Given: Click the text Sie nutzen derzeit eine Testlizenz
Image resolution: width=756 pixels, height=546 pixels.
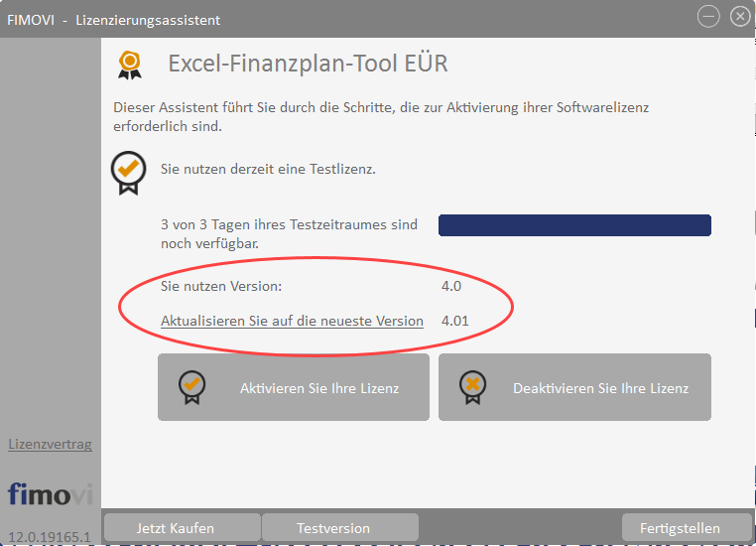Looking at the screenshot, I should coord(268,170).
